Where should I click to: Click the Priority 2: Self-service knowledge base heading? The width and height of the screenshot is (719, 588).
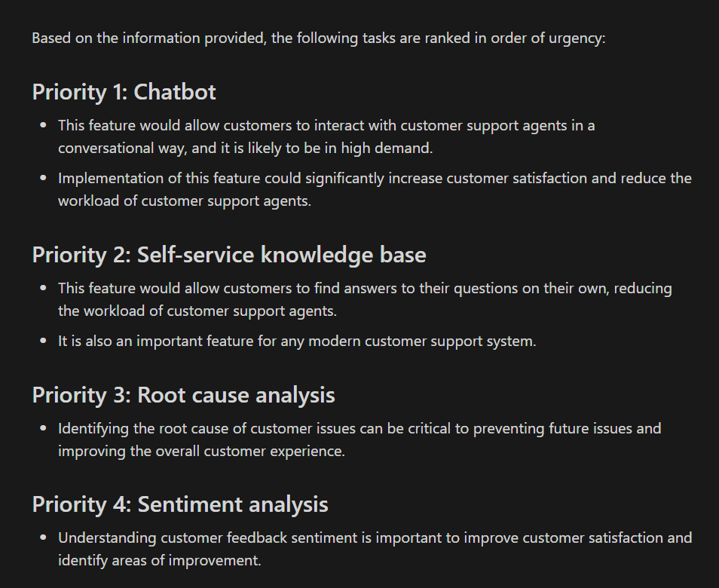(x=229, y=255)
